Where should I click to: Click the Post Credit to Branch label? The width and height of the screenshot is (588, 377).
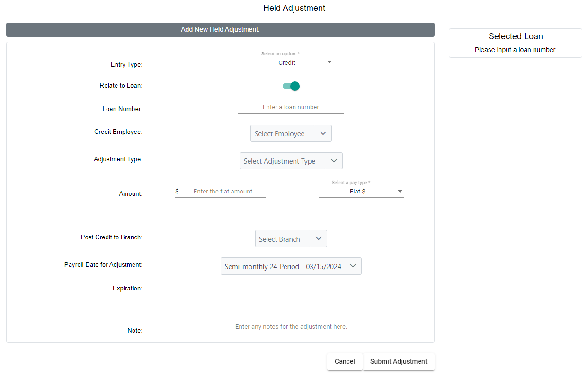[112, 237]
